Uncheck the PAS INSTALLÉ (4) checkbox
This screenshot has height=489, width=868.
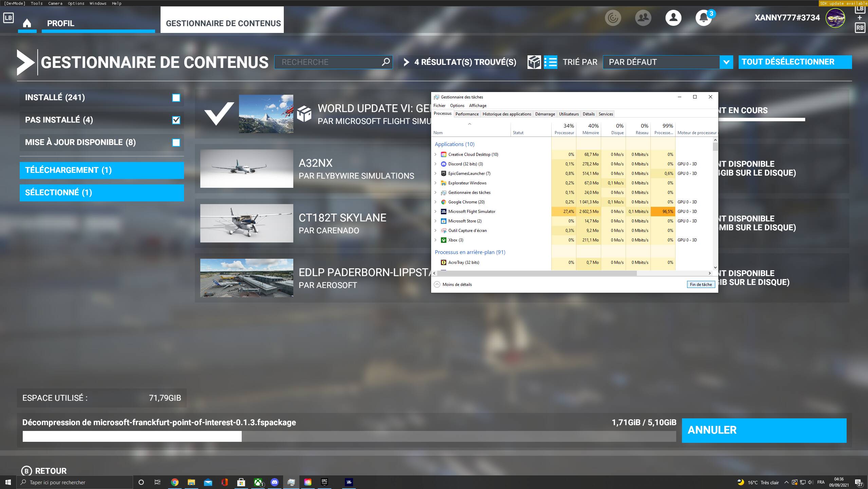click(x=176, y=120)
